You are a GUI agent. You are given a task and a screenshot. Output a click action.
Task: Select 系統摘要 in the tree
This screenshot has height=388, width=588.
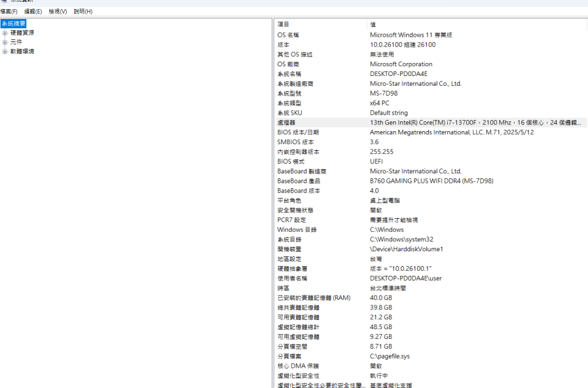pos(13,23)
